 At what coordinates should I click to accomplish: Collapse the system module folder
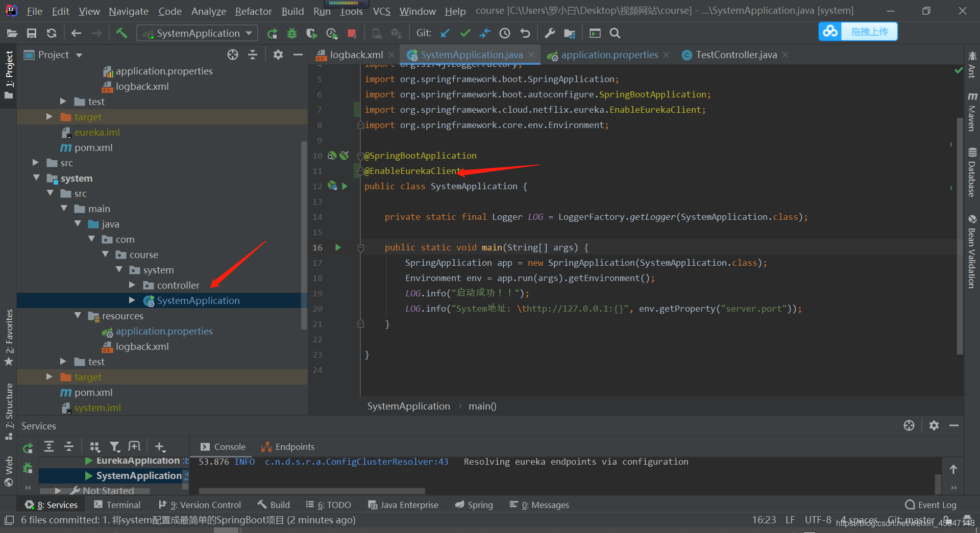pos(36,178)
